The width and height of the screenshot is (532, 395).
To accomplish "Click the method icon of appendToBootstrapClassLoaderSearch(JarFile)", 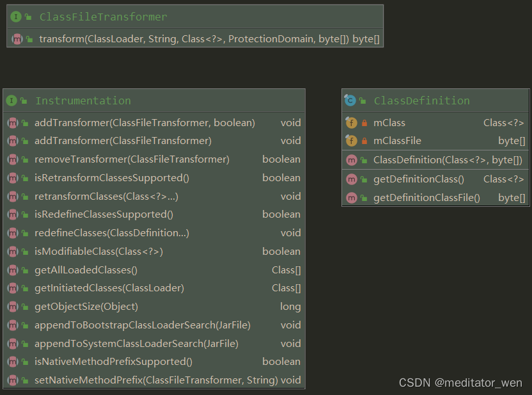I will tap(13, 325).
